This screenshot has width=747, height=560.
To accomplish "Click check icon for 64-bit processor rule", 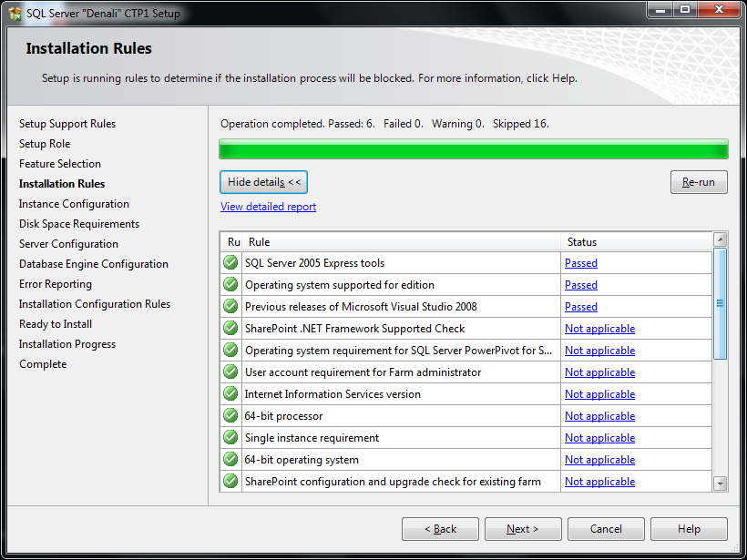I will [x=230, y=416].
